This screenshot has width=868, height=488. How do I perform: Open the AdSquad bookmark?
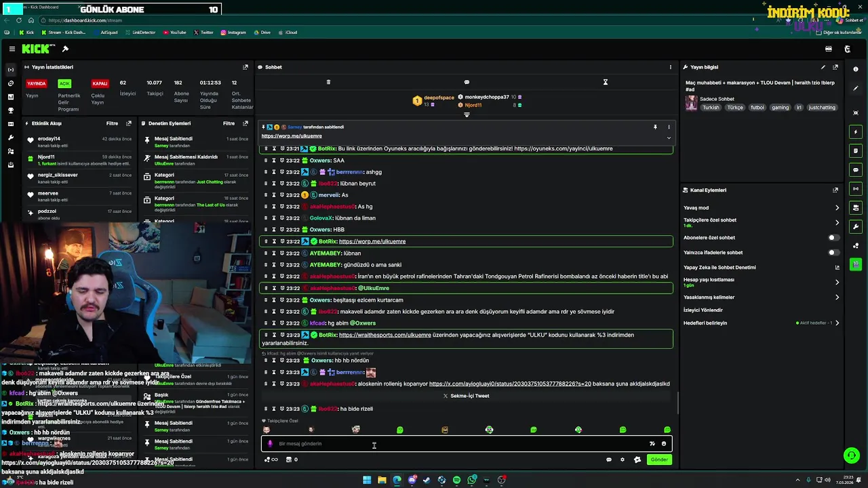coord(105,32)
